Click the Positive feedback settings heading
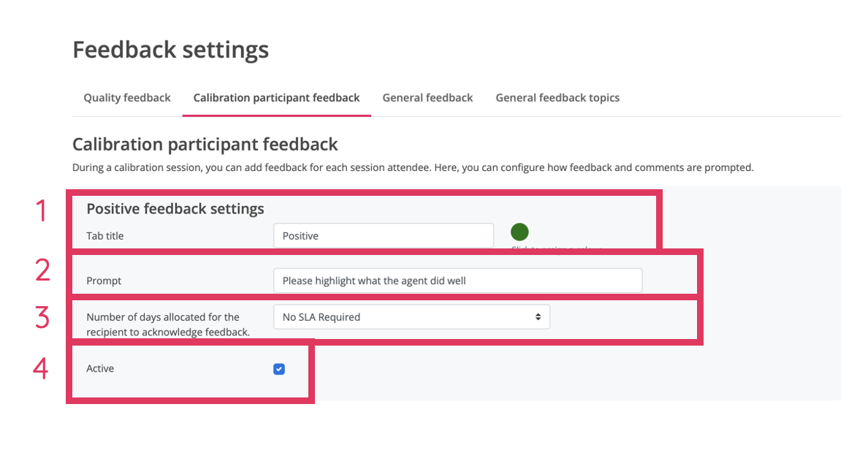Image resolution: width=868 pixels, height=453 pixels. [175, 209]
